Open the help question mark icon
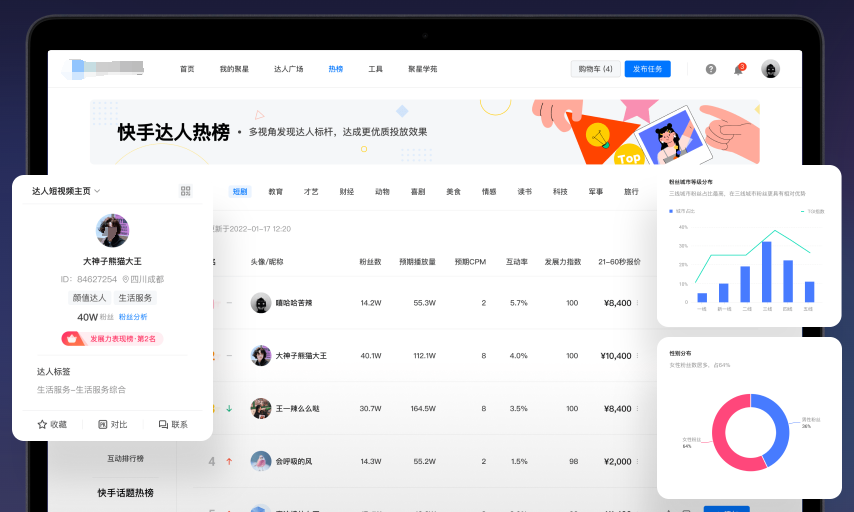 pos(711,69)
